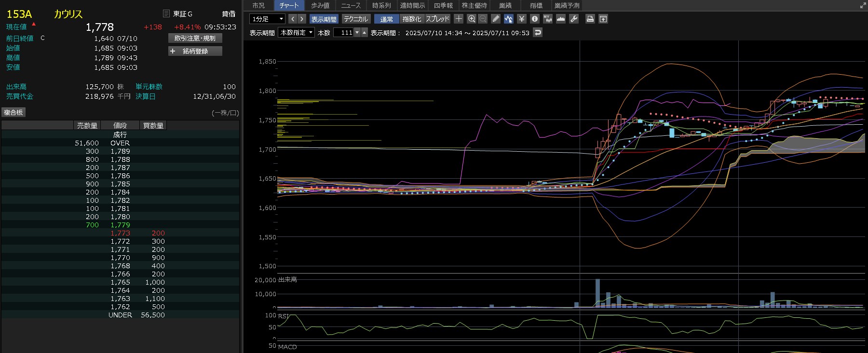Click the UNDER row in order book
The width and height of the screenshot is (868, 353).
click(120, 315)
